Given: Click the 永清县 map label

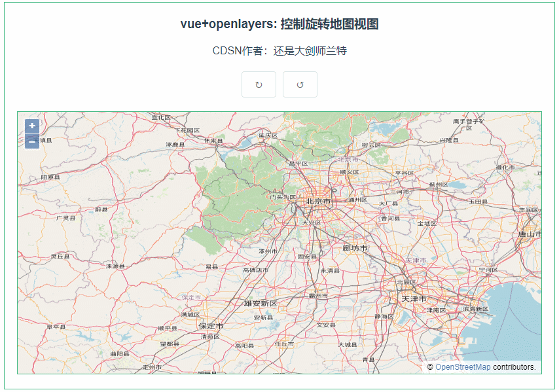Looking at the screenshot, I should click(x=330, y=270).
